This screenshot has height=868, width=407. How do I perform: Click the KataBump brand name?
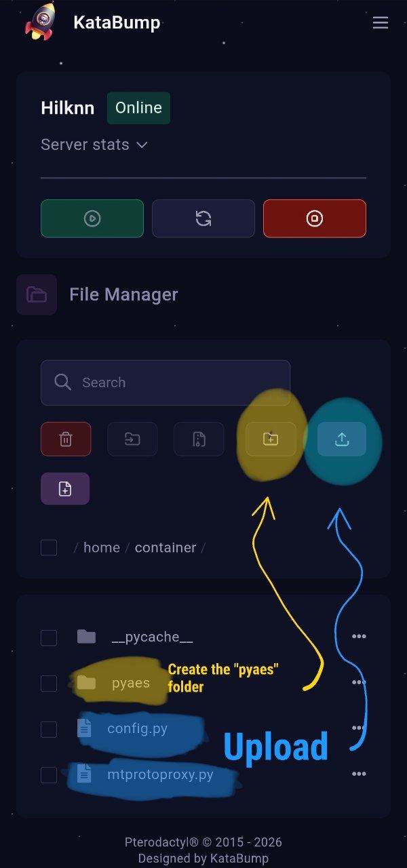[x=117, y=22]
